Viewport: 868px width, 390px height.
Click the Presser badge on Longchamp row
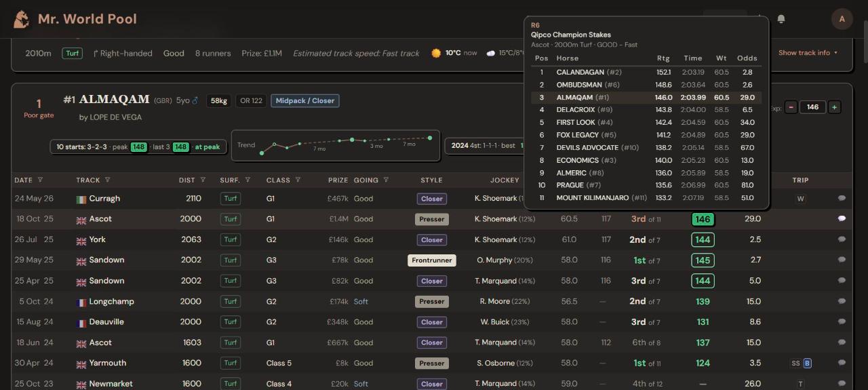coord(432,301)
